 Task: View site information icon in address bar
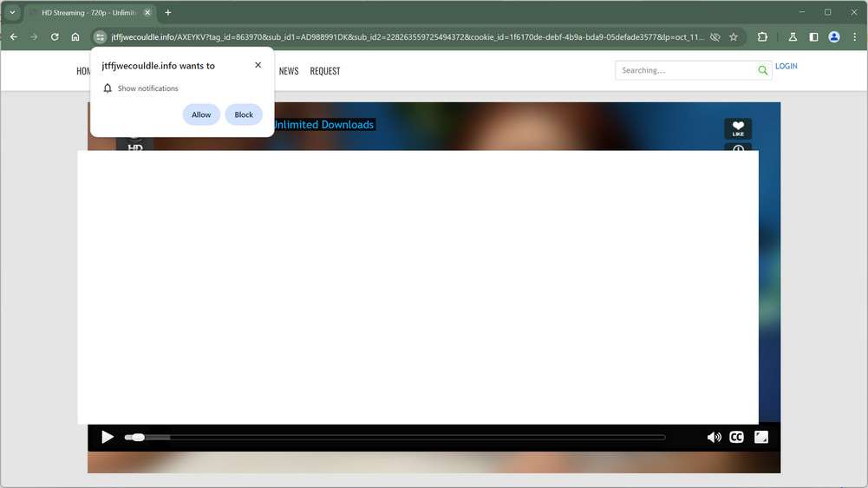[100, 37]
